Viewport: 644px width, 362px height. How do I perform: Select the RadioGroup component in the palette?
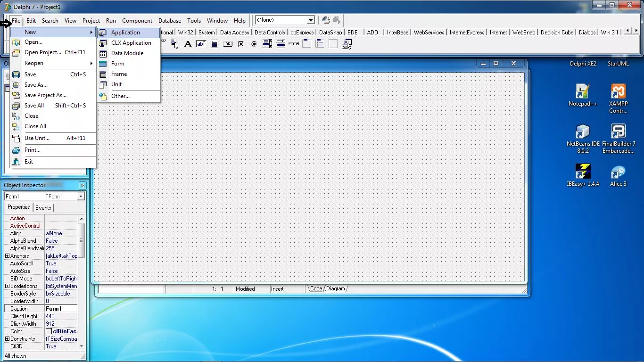pos(320,44)
